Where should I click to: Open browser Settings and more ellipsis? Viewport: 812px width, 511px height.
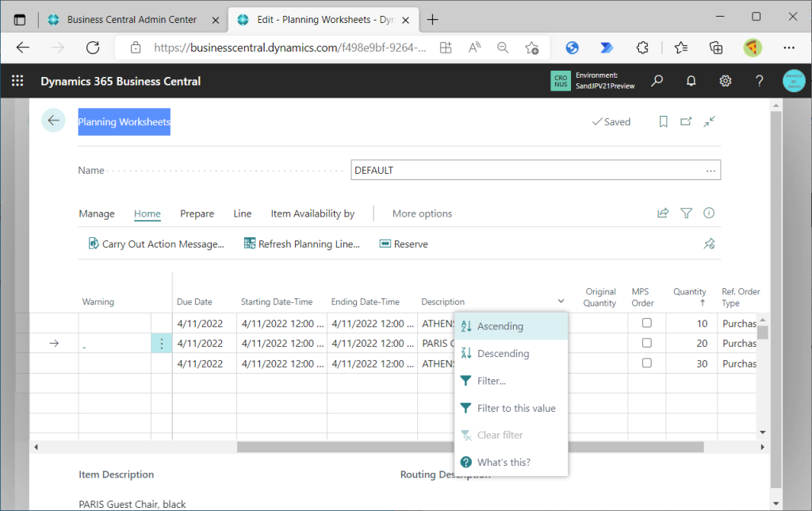pyautogui.click(x=789, y=48)
